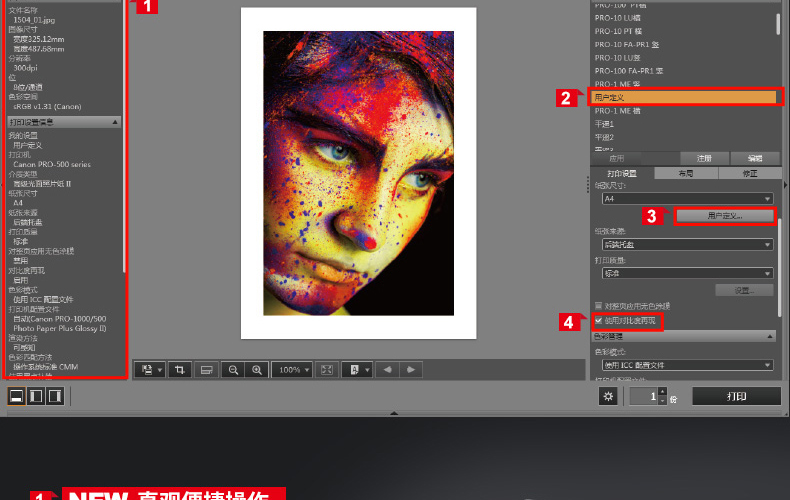
Task: Click the right panel collapse arrow
Action: click(785, 185)
